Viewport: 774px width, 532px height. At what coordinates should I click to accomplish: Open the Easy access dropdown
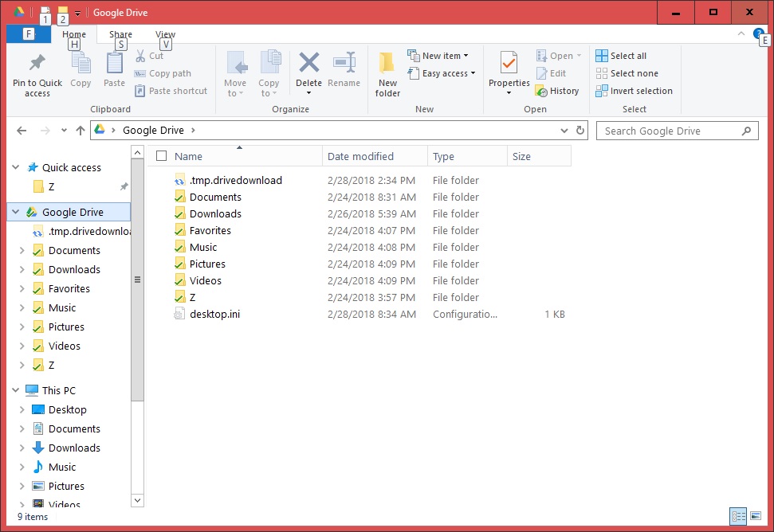442,72
